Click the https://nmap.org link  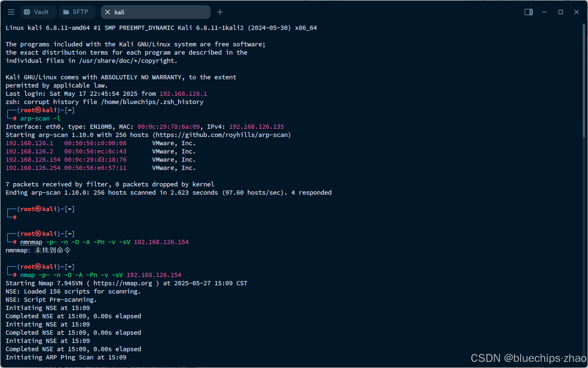pos(123,283)
